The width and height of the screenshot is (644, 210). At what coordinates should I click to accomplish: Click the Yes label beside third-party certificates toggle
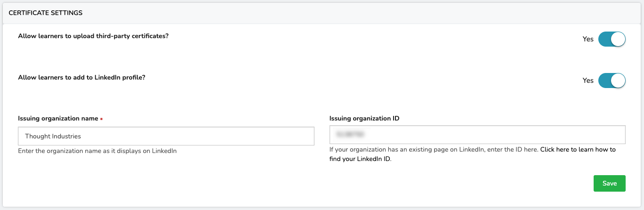(588, 39)
